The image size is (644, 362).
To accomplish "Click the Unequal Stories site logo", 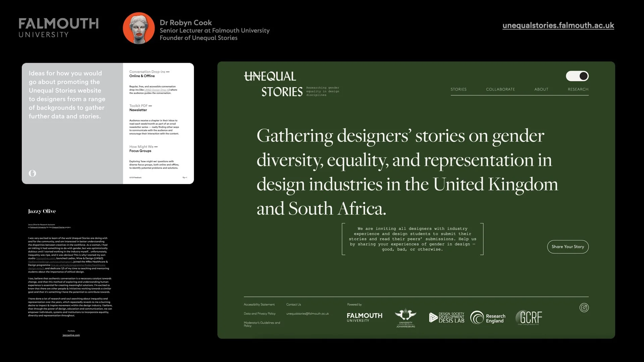I will pos(273,84).
